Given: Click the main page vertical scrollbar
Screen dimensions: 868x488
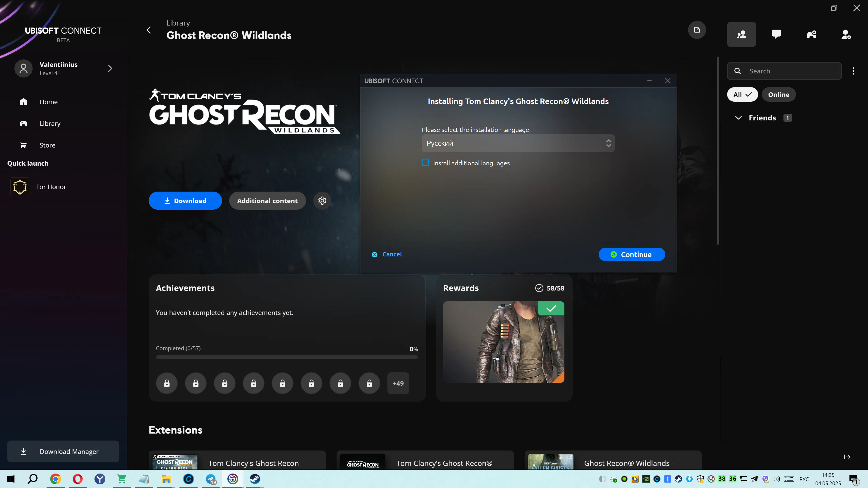Looking at the screenshot, I should pyautogui.click(x=718, y=150).
